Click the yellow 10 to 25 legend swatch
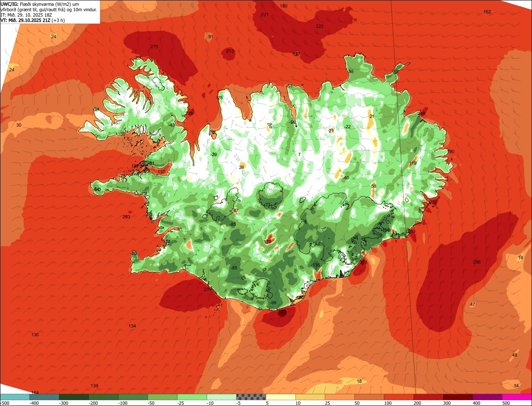This screenshot has width=532, height=406. pos(310,397)
